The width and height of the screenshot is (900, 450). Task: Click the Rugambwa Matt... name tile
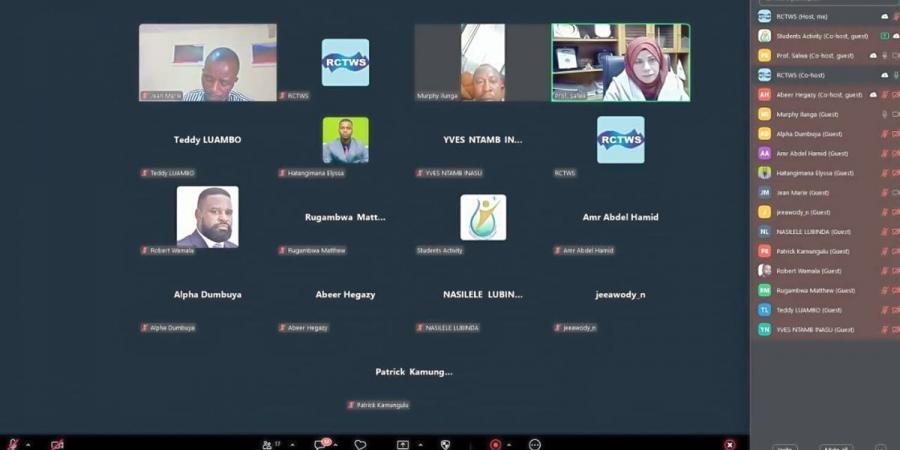pos(346,217)
